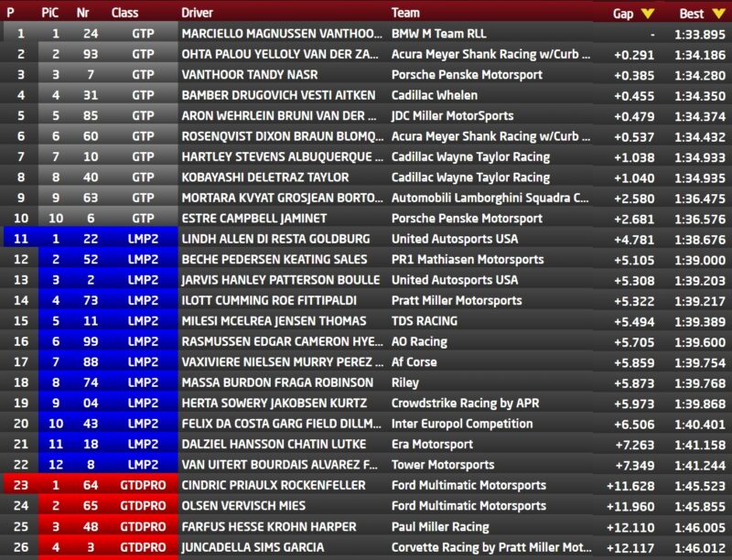This screenshot has width=732, height=560.
Task: Select ROSENQVIST DIXON BRAUN driver entry
Action: [x=283, y=136]
